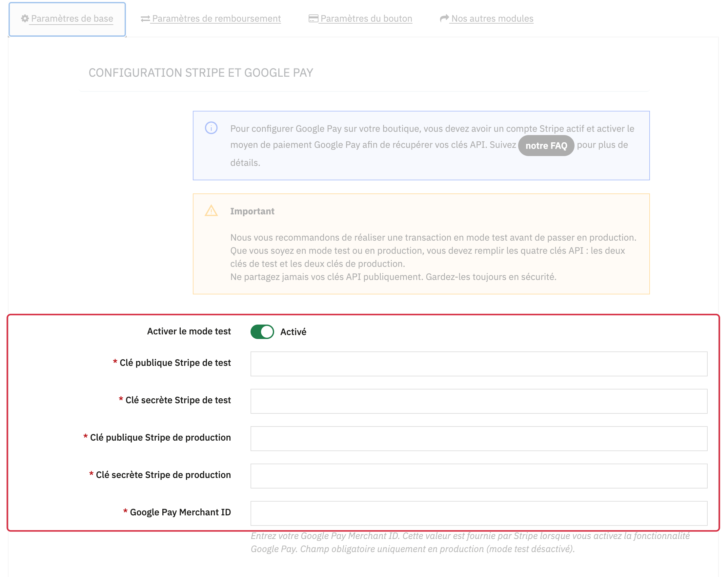728x577 pixels.
Task: Click the blue info circle icon
Action: [x=212, y=128]
